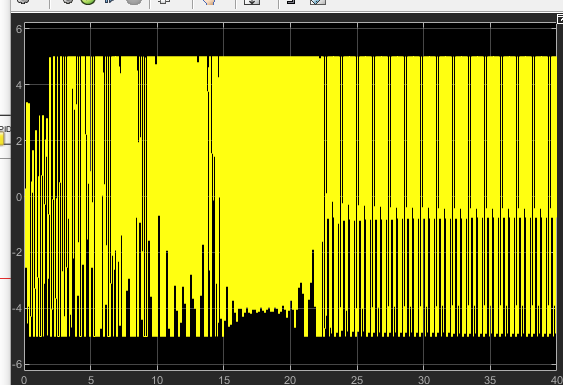Click y-axis tick label 4
Image resolution: width=563 pixels, height=385 pixels.
pyautogui.click(x=19, y=85)
